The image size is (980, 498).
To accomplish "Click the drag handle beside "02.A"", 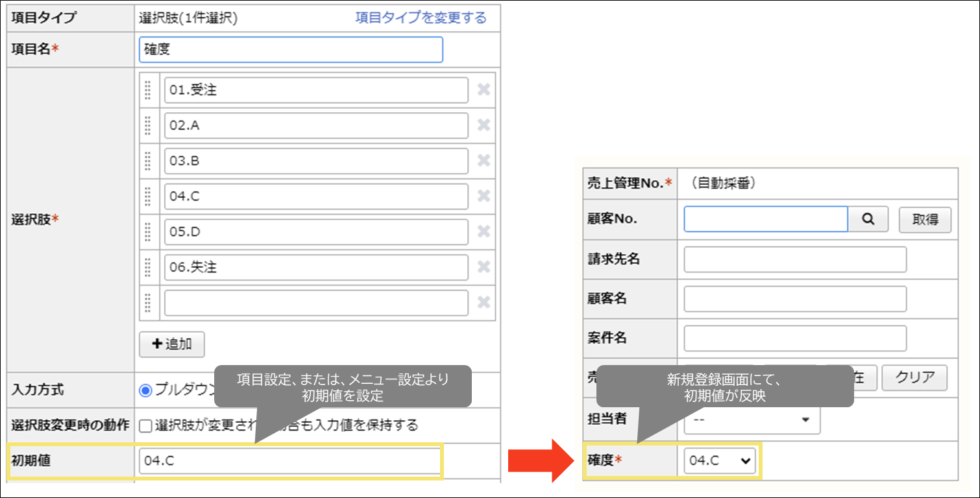I will (x=148, y=125).
